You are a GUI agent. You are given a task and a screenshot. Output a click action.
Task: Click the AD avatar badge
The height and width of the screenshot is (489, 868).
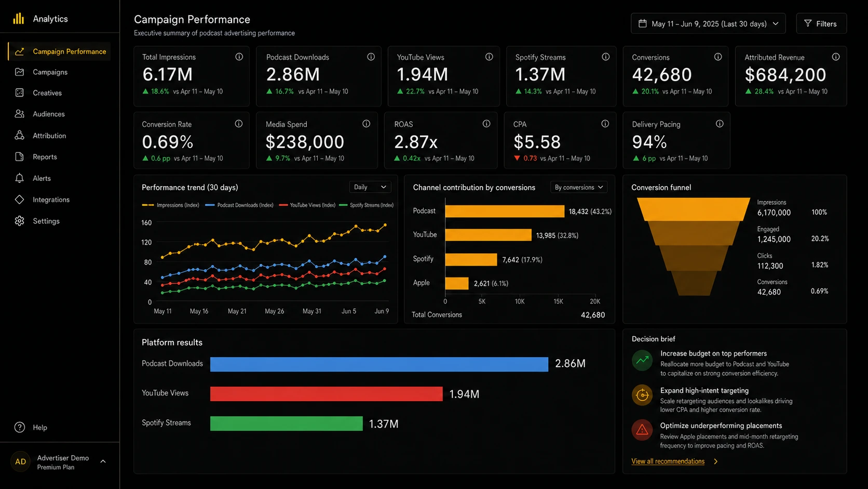click(x=21, y=461)
